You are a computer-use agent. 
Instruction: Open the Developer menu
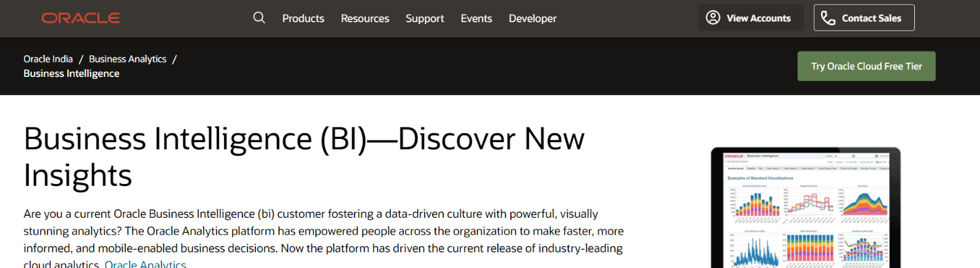click(532, 18)
